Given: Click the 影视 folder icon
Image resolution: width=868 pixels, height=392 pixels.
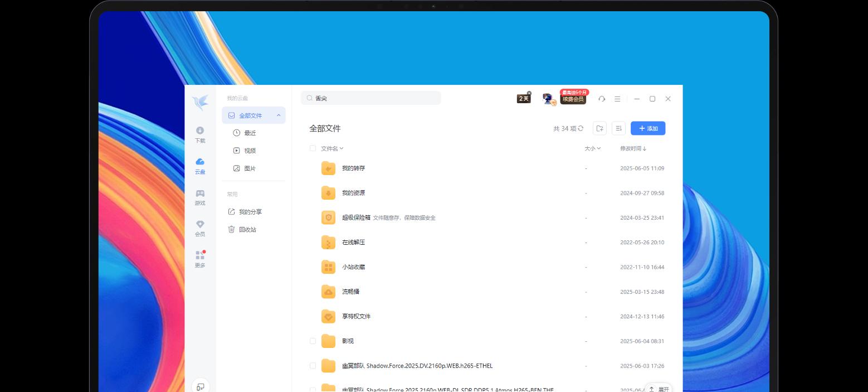Looking at the screenshot, I should [328, 341].
